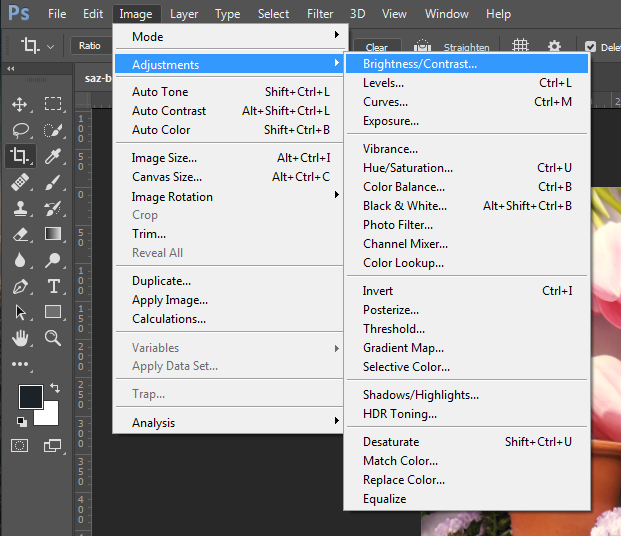Click the Clear button in options bar
621x536 pixels.
[x=377, y=47]
